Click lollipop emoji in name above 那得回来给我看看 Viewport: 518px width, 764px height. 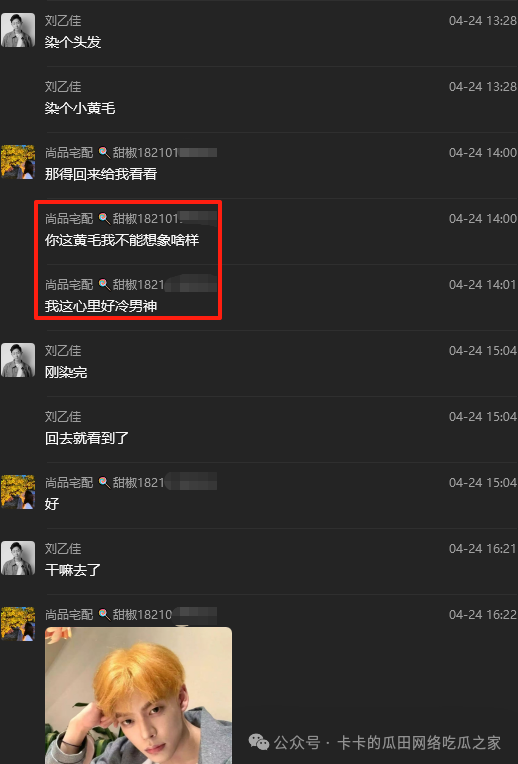[103, 153]
